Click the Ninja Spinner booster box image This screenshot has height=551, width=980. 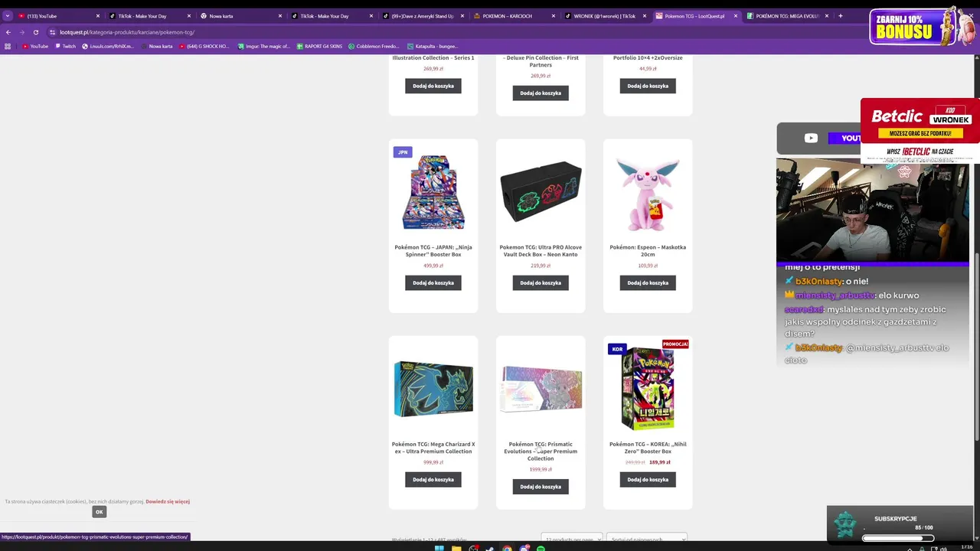point(433,192)
